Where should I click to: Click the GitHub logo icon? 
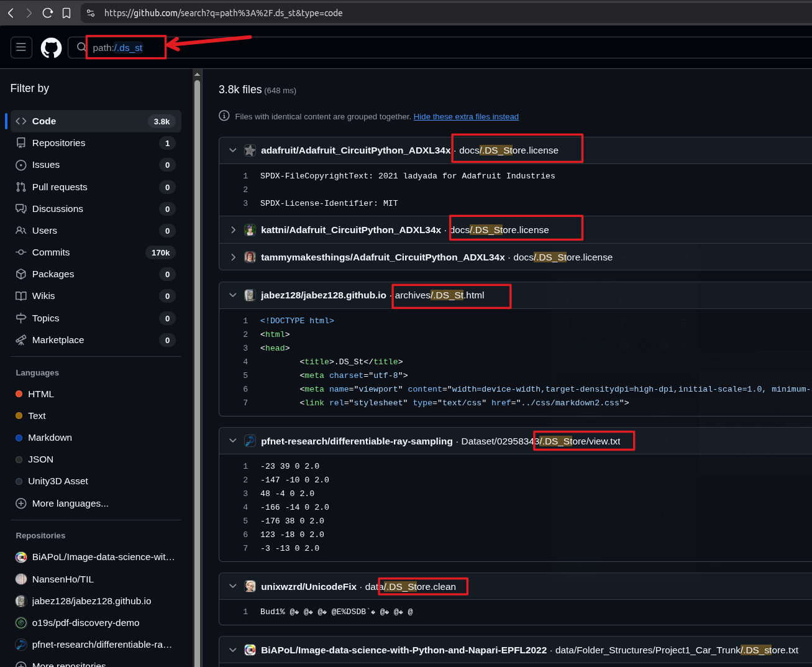tap(50, 47)
